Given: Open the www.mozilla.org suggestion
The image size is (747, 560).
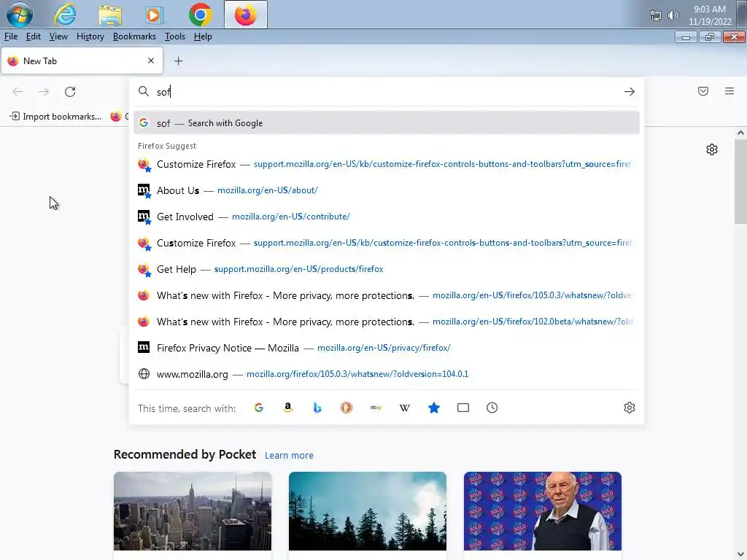Looking at the screenshot, I should point(387,374).
